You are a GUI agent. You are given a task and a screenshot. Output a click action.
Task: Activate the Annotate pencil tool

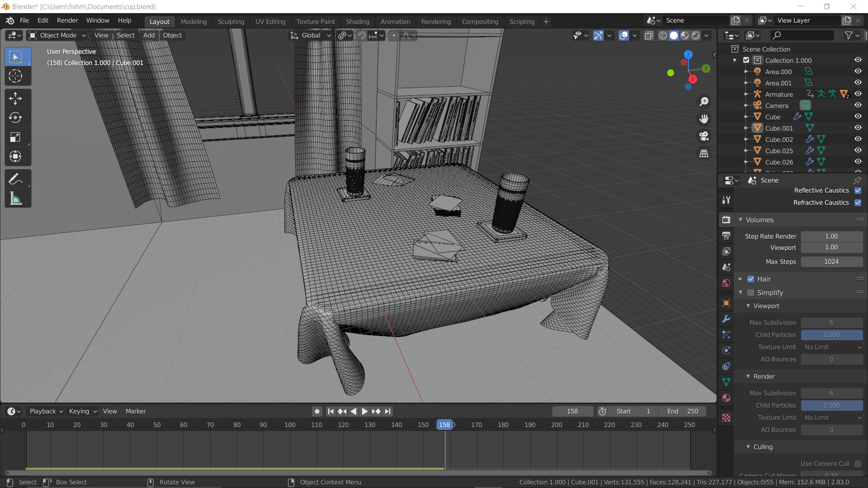pyautogui.click(x=15, y=179)
